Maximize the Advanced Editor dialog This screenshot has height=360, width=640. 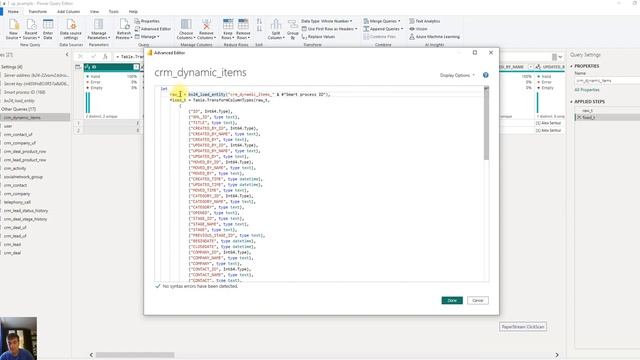[475, 53]
